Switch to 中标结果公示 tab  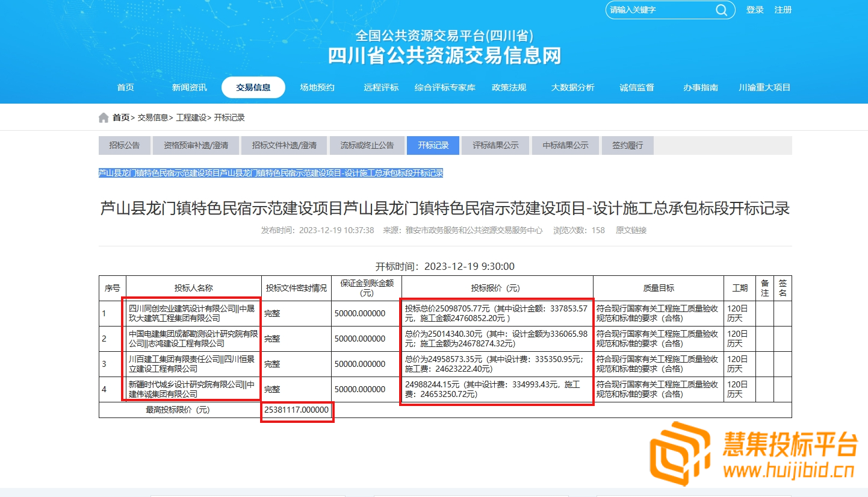coord(565,145)
